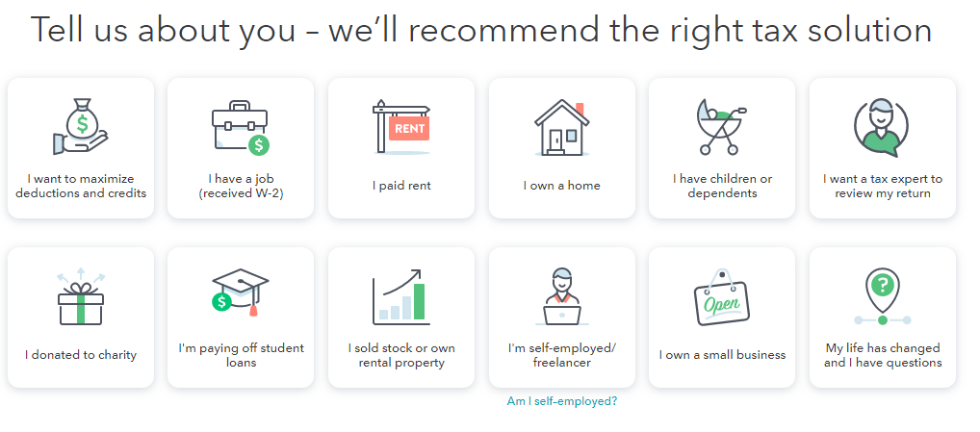Click the RENT sign icon
The image size is (980, 432).
pyautogui.click(x=401, y=128)
